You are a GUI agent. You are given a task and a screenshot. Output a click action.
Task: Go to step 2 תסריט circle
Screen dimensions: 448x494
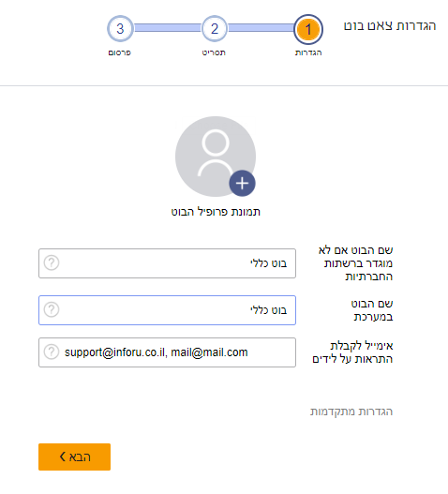tap(215, 29)
